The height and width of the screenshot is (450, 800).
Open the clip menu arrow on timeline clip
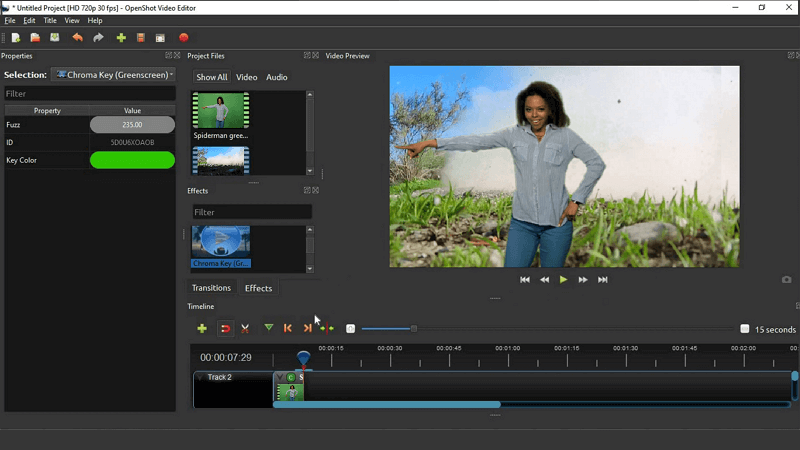(279, 378)
